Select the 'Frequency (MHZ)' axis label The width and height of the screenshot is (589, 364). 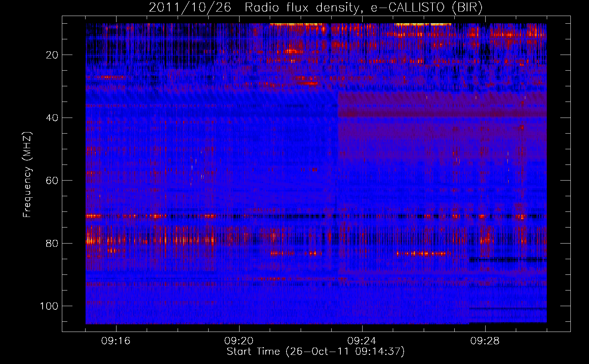(27, 175)
